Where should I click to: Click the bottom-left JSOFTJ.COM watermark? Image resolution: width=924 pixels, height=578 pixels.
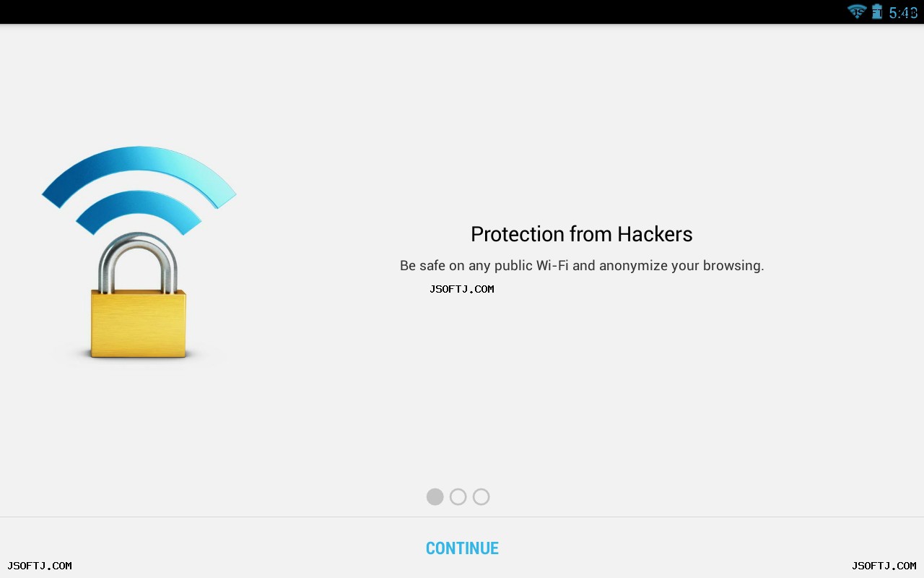40,566
